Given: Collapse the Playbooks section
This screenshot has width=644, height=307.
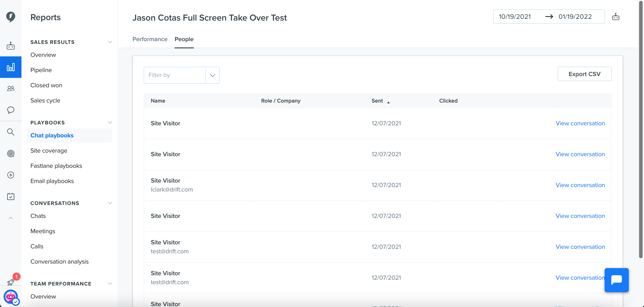Looking at the screenshot, I should 110,122.
